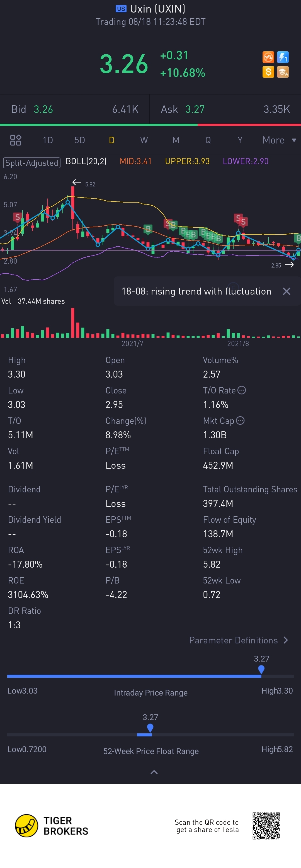The height and width of the screenshot is (868, 301).
Task: Tap the info icon beside Mkt Cap
Action: [x=240, y=420]
